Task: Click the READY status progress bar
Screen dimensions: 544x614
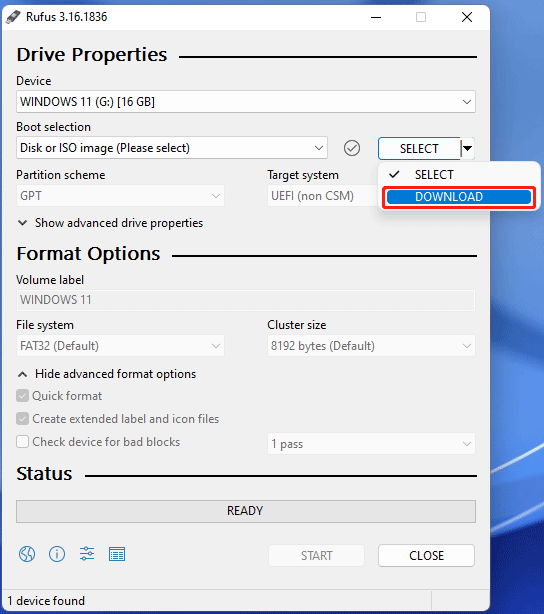Action: pos(246,511)
